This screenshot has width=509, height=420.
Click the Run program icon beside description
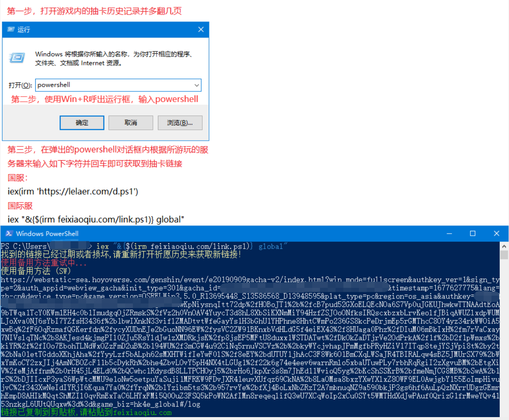click(x=17, y=58)
